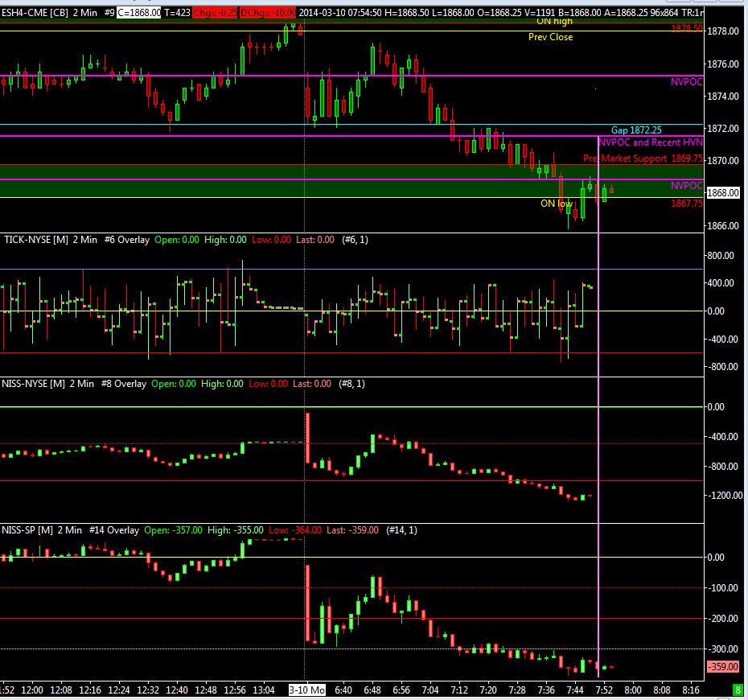The width and height of the screenshot is (748, 700).
Task: Select the NISS-SP [M] region title
Action: [x=29, y=530]
